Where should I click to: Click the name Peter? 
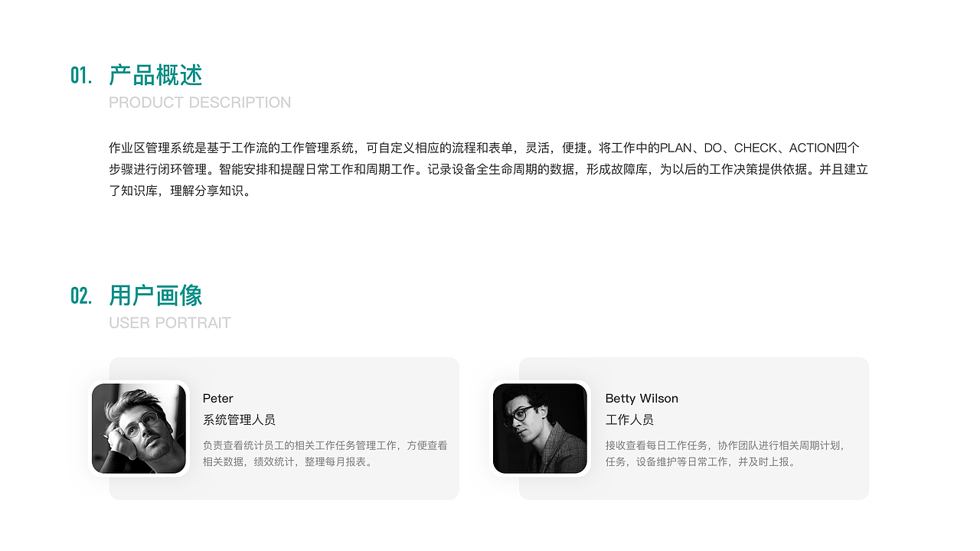pos(218,399)
